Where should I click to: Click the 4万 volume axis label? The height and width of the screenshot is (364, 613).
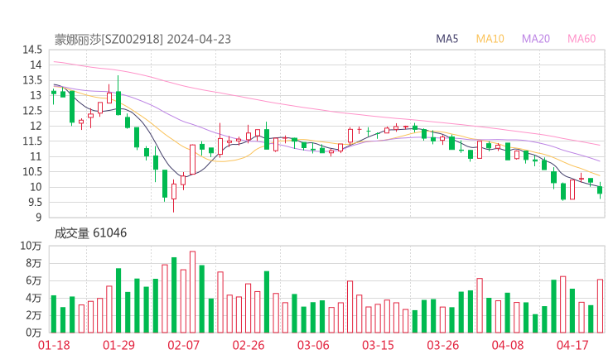tap(34, 298)
